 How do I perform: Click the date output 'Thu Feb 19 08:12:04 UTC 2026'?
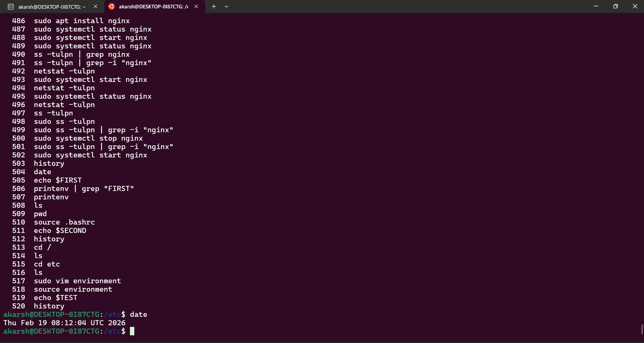coord(64,323)
